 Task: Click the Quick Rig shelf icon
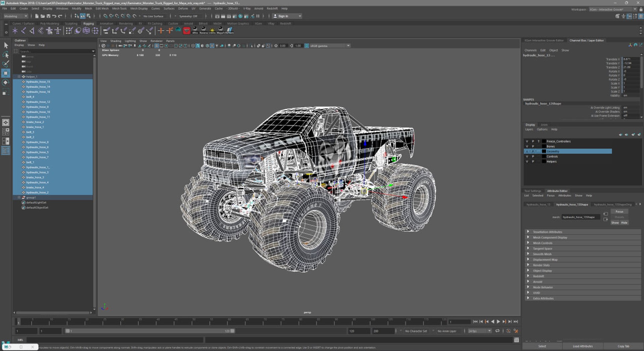pyautogui.click(x=49, y=31)
